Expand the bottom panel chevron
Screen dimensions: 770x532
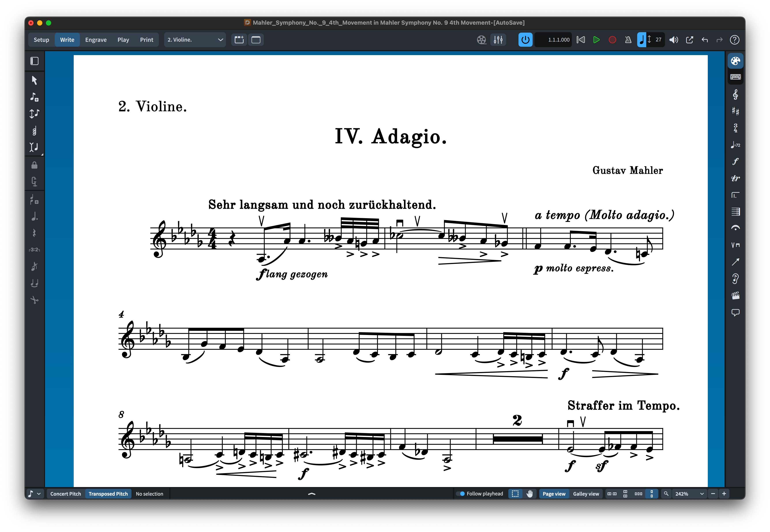[312, 494]
